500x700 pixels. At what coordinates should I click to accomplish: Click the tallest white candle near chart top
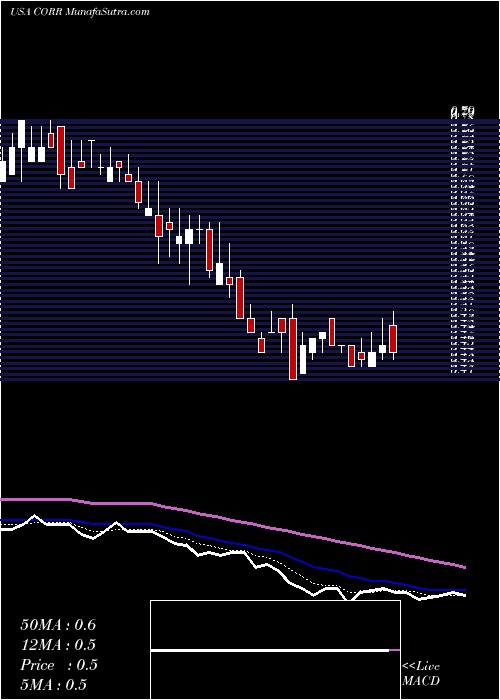[21, 134]
